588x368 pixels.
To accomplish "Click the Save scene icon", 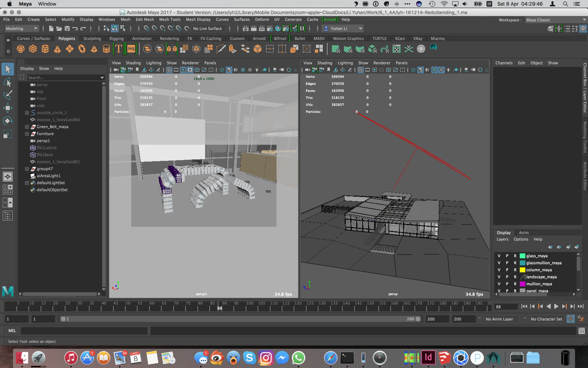I will (67, 28).
